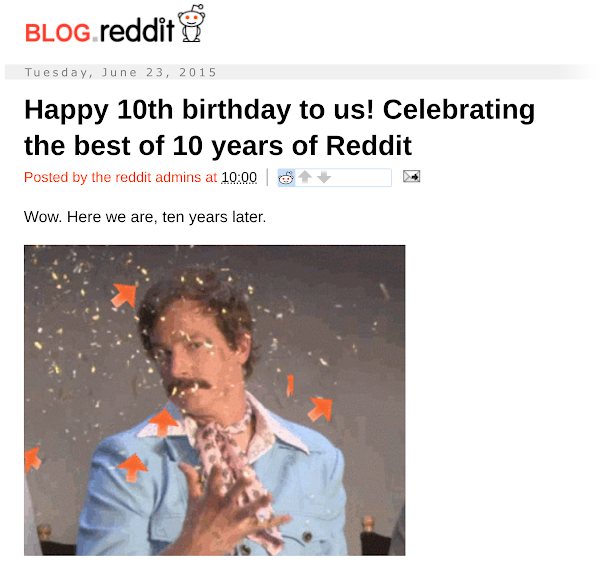Viewport: 600px width, 565px height.
Task: Click the orange arrow beside the man's right shoulder
Action: [320, 409]
